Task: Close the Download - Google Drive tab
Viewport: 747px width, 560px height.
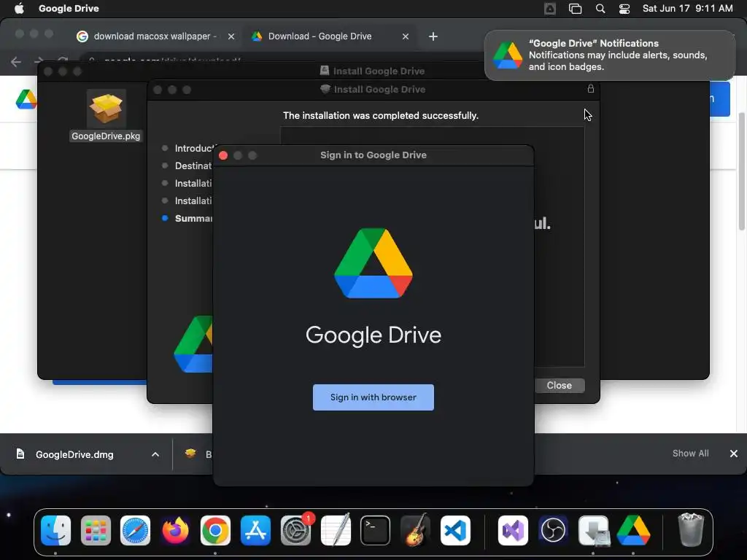Action: 406,36
